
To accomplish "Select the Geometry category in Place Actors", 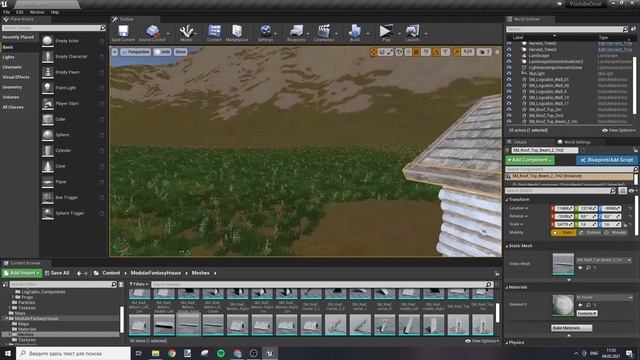I will point(12,87).
